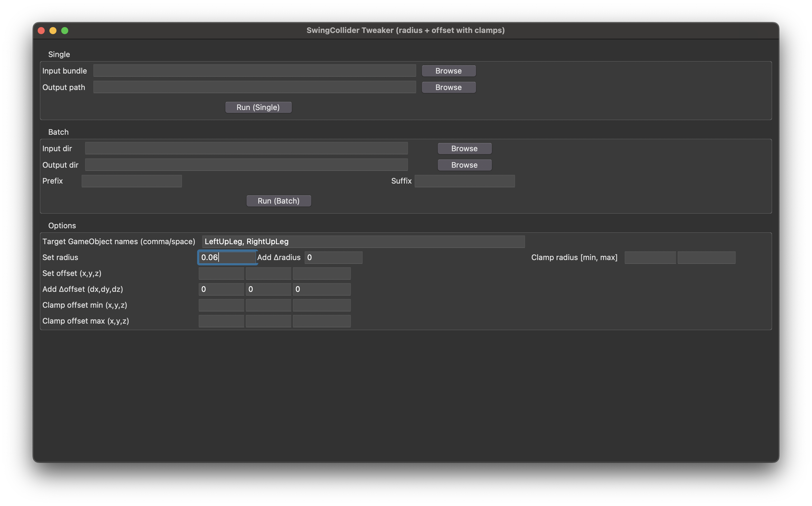Focus the Input bundle text field
Screen dimensions: 812x506
click(x=254, y=71)
